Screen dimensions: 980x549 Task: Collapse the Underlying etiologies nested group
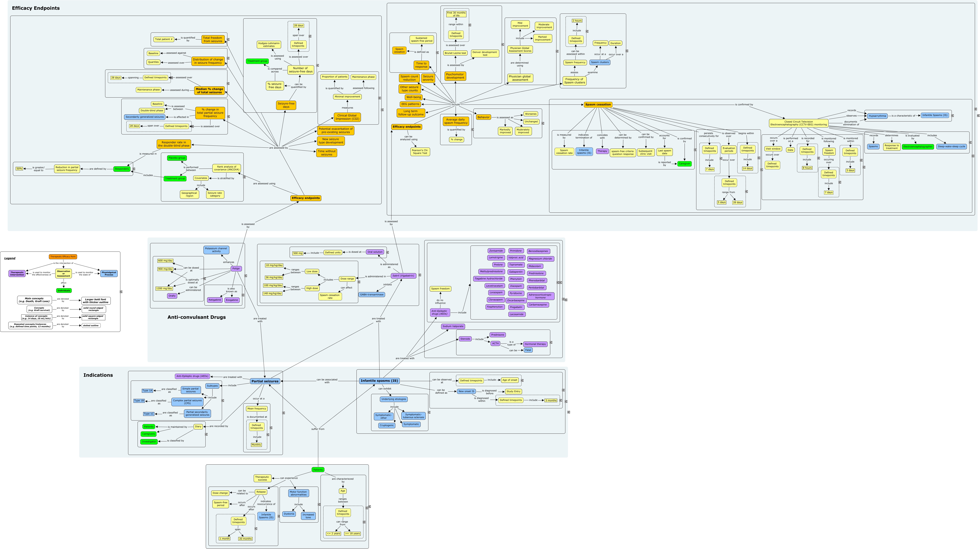point(429,412)
